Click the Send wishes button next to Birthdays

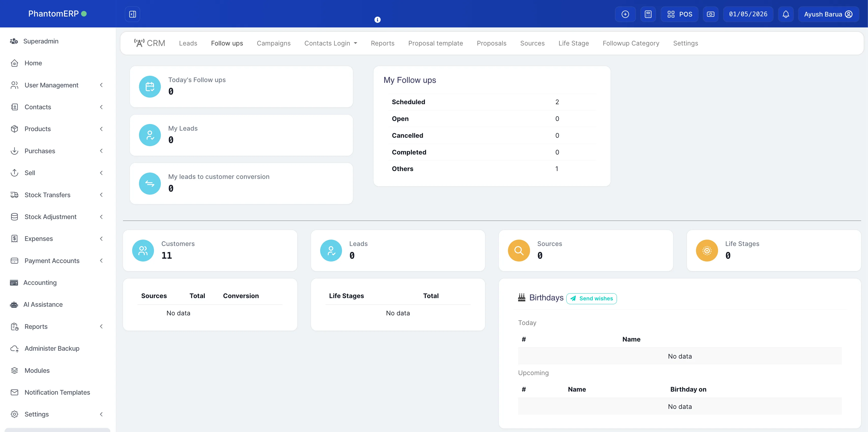[x=591, y=299]
